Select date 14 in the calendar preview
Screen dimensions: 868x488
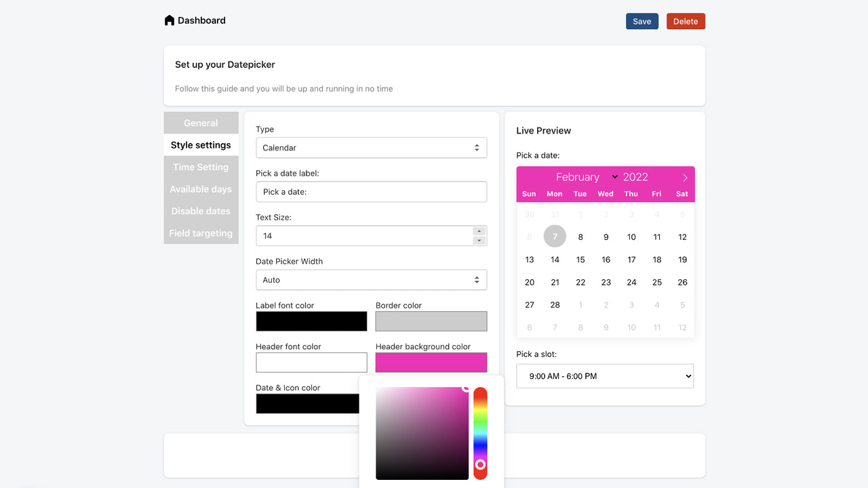[555, 259]
